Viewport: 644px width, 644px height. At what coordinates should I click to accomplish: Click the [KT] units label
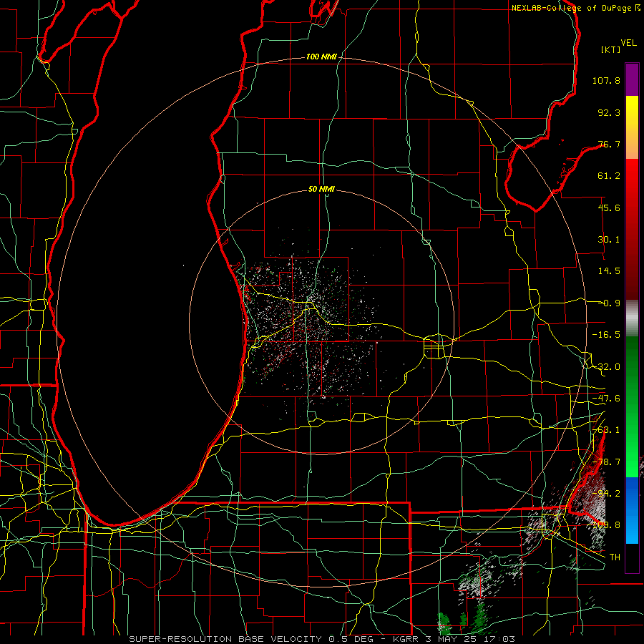coord(610,49)
